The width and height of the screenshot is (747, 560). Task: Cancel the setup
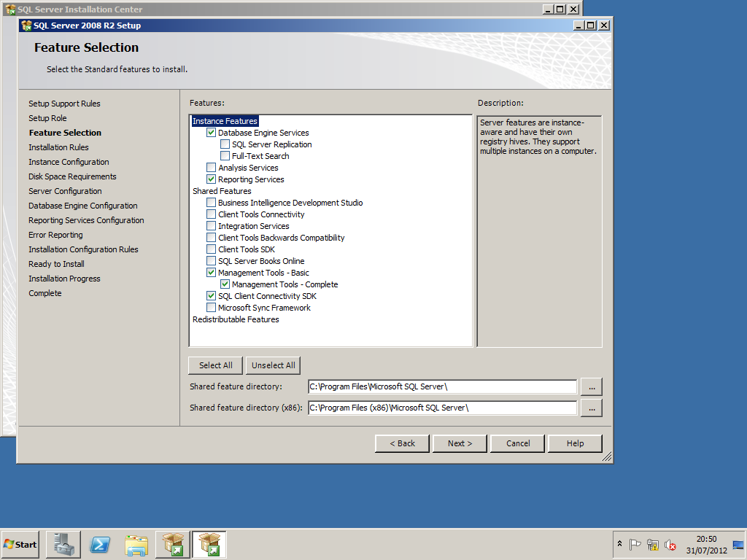pos(517,443)
